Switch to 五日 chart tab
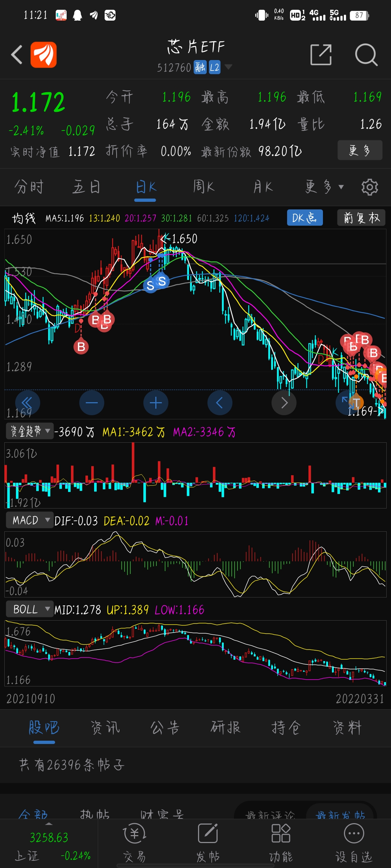391x868 pixels. point(87,187)
